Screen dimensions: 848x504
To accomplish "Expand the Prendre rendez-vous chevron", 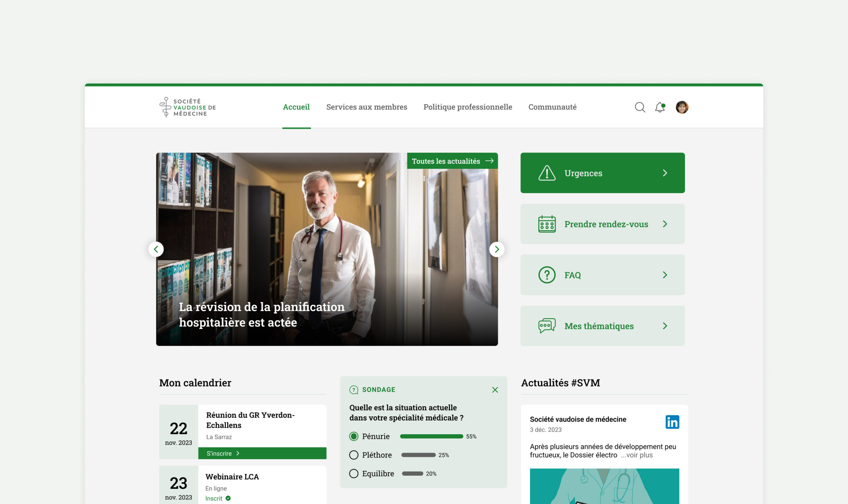I will point(665,224).
